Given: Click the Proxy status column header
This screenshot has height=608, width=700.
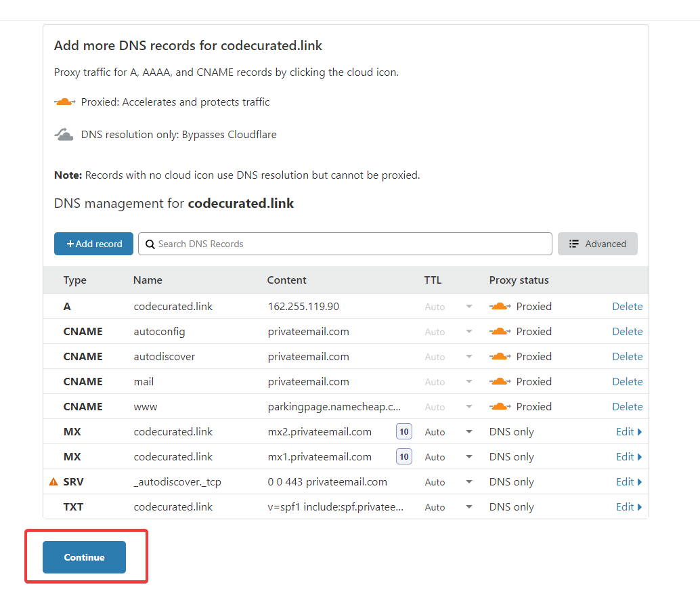Looking at the screenshot, I should 519,280.
